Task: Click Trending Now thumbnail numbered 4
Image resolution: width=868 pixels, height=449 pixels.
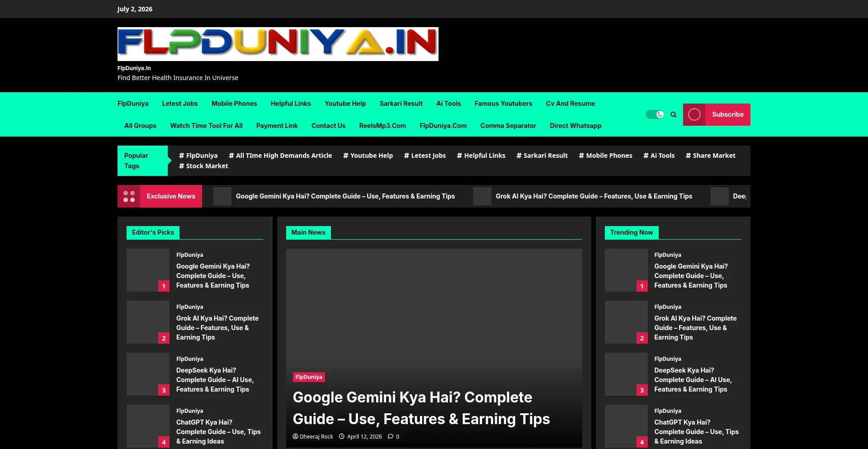Action: [x=626, y=426]
